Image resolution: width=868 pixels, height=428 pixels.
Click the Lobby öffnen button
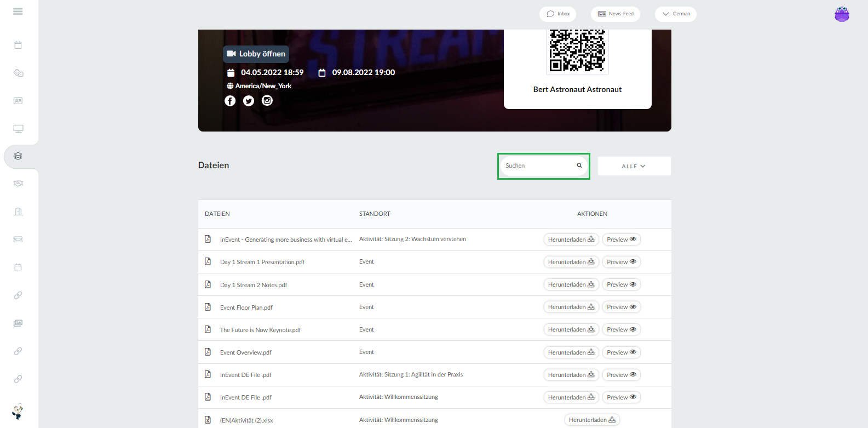point(256,54)
